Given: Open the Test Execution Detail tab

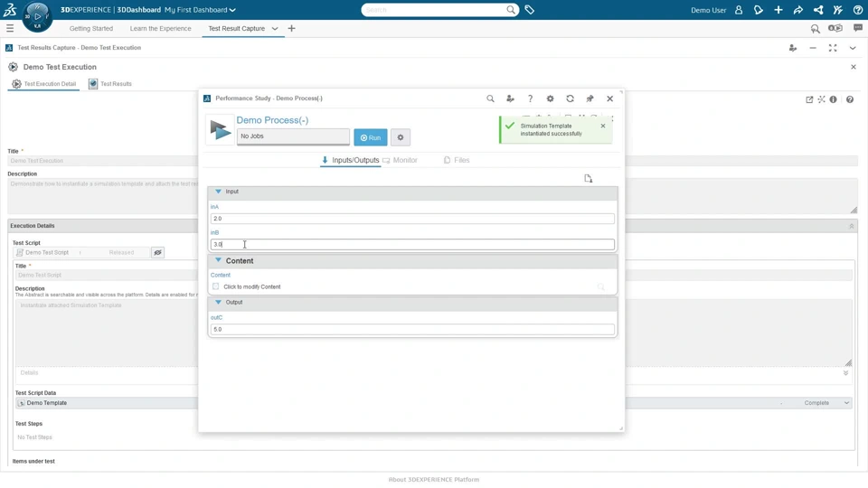Looking at the screenshot, I should click(43, 83).
